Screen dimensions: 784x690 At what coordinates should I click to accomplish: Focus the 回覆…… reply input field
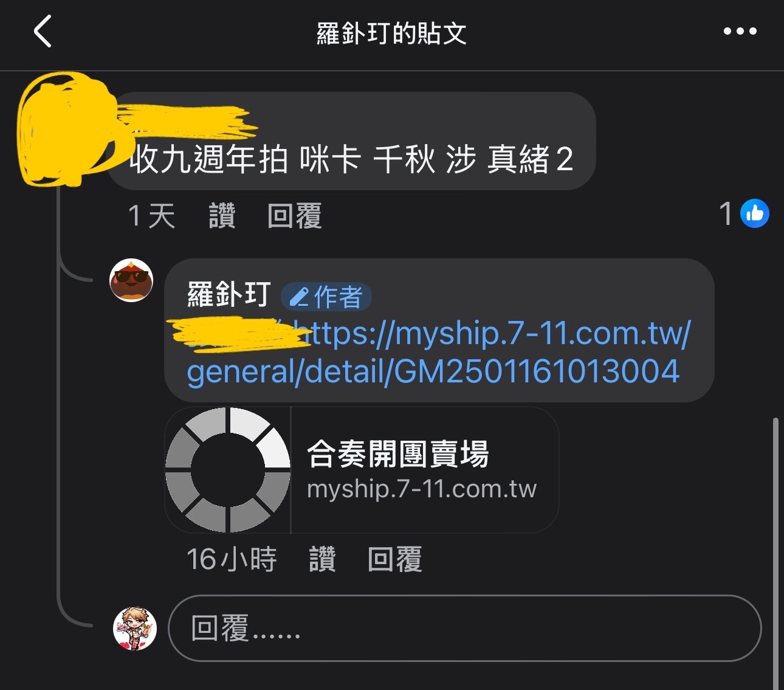464,628
